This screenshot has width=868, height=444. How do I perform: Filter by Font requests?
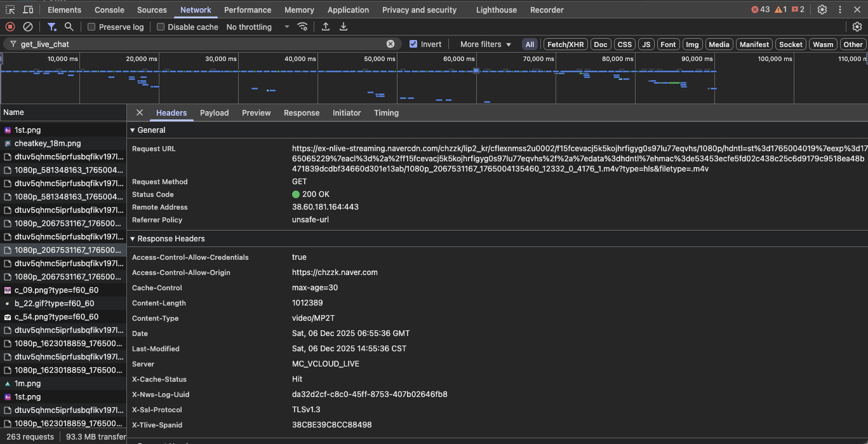pyautogui.click(x=668, y=44)
